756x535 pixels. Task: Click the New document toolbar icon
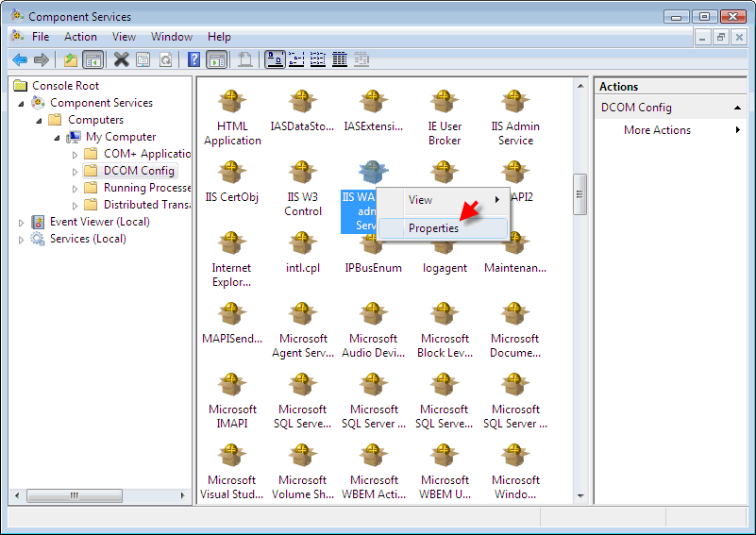point(245,59)
